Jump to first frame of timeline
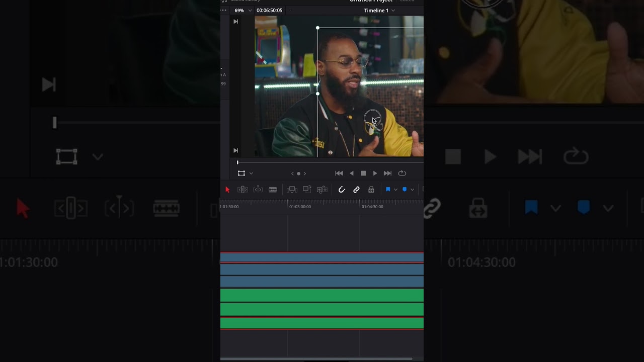644x362 pixels. [x=339, y=173]
